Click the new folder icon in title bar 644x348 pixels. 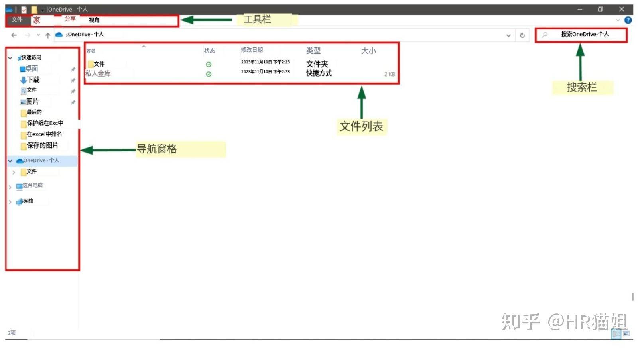tap(34, 10)
